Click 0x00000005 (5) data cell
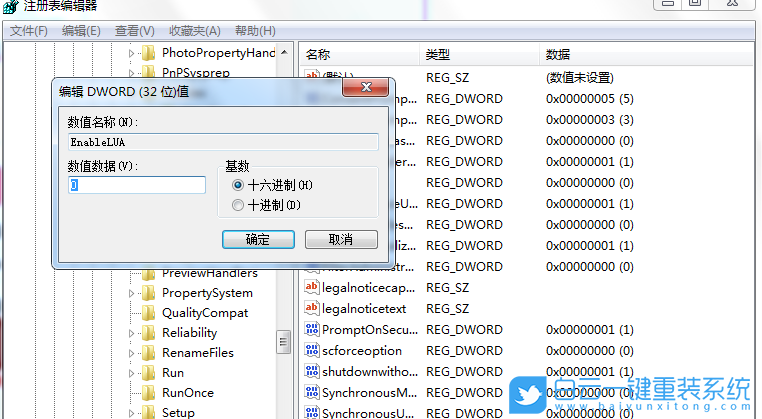Screen dimensions: 762x419 click(589, 99)
